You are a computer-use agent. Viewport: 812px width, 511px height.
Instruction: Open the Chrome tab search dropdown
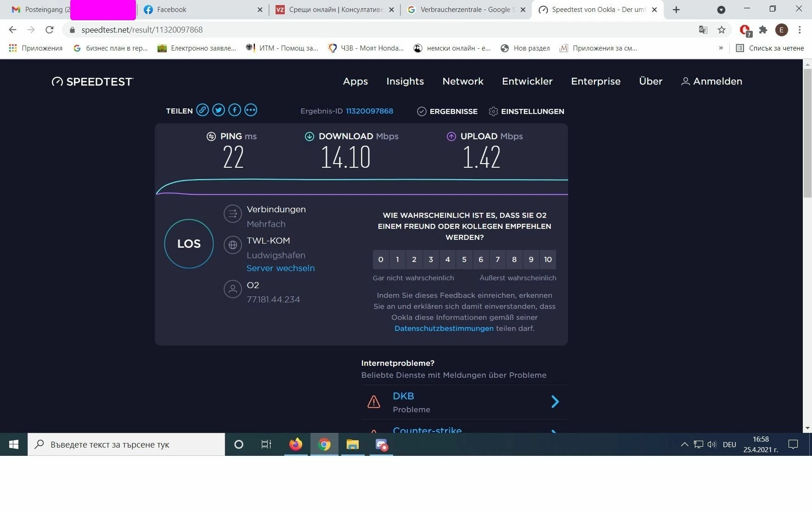point(721,10)
